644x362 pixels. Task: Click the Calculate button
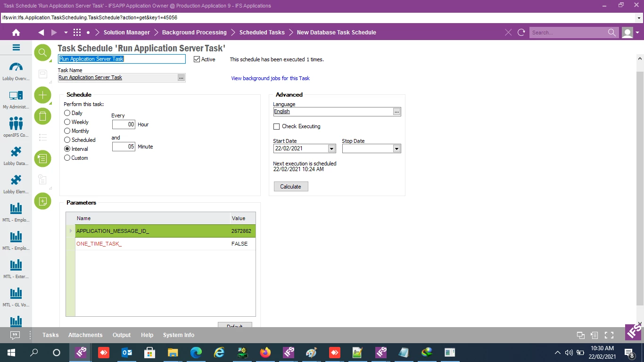(291, 187)
